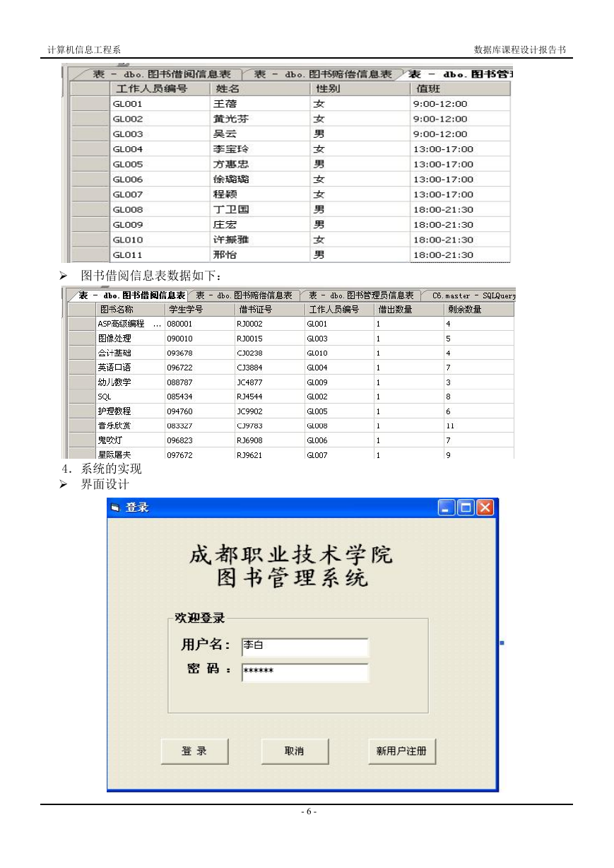Select the 鬼吹灯 book cell
614x868 pixels.
coord(129,440)
